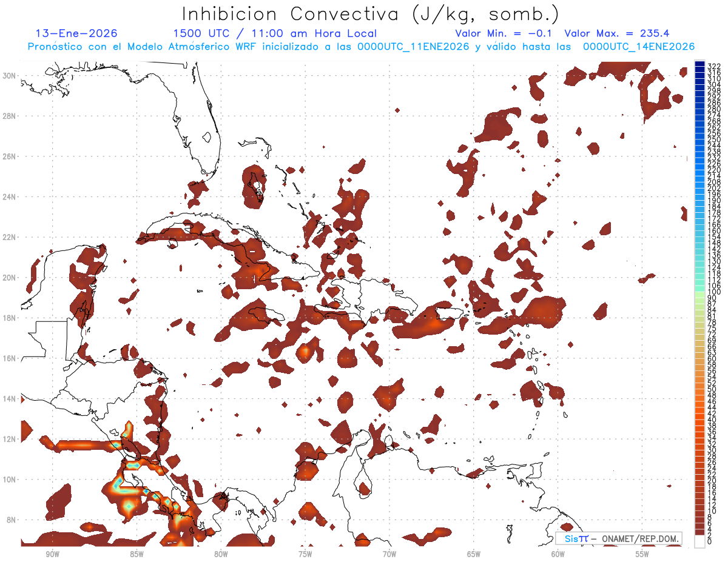Click the 30N latitude axis label
728x562 pixels.
pos(9,76)
